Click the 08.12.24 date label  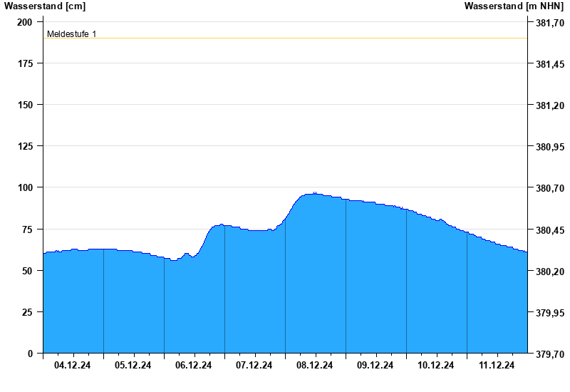[x=315, y=366]
